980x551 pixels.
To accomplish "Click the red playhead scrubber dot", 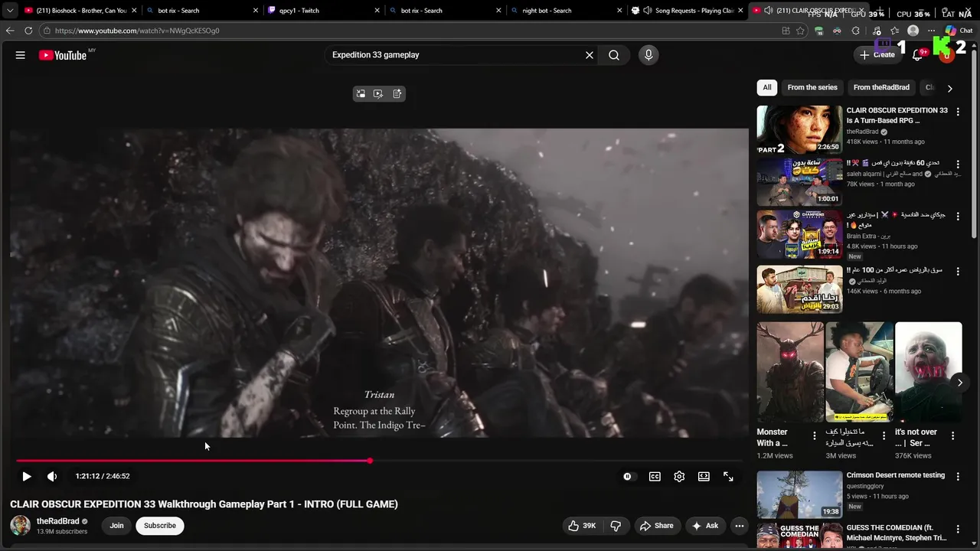I will click(370, 461).
